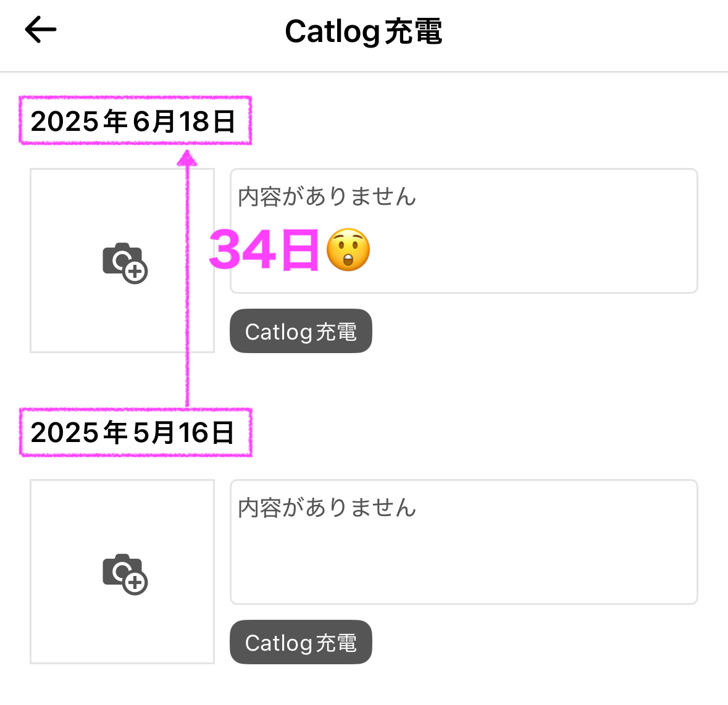Focus the May 16 note text field
This screenshot has width=728, height=705.
click(464, 541)
